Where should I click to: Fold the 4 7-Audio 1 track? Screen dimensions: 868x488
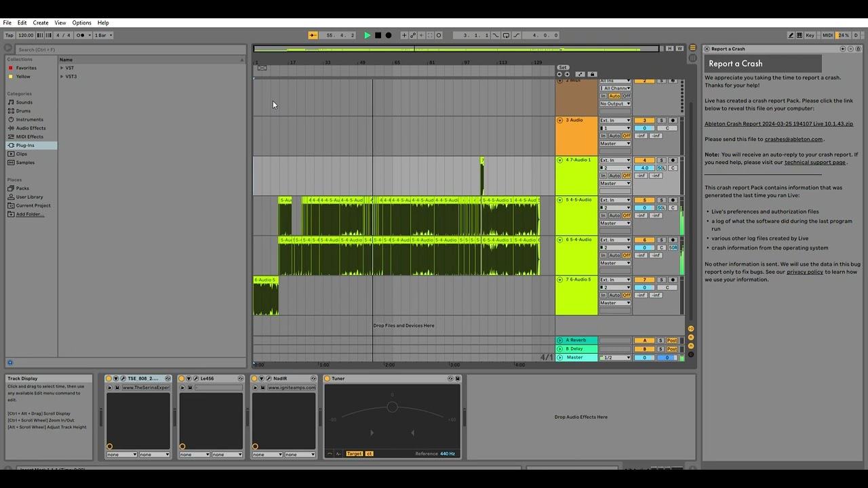(x=560, y=161)
